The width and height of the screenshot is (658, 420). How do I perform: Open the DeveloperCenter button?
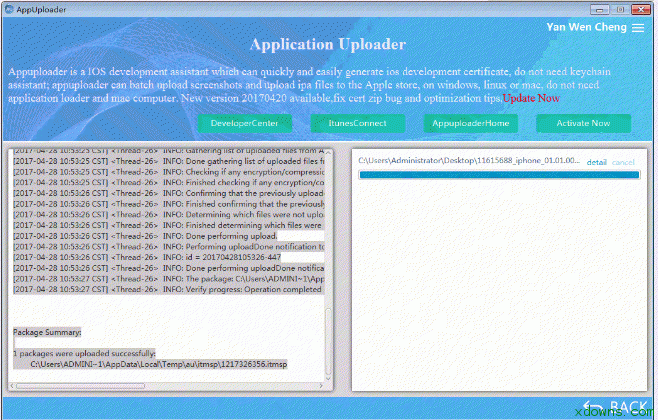pos(245,123)
